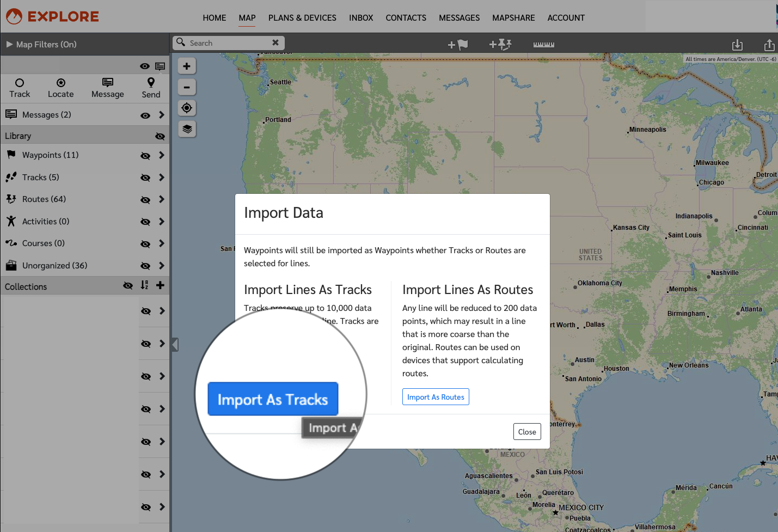Open the CONTACTS page
778x532 pixels.
pos(406,17)
